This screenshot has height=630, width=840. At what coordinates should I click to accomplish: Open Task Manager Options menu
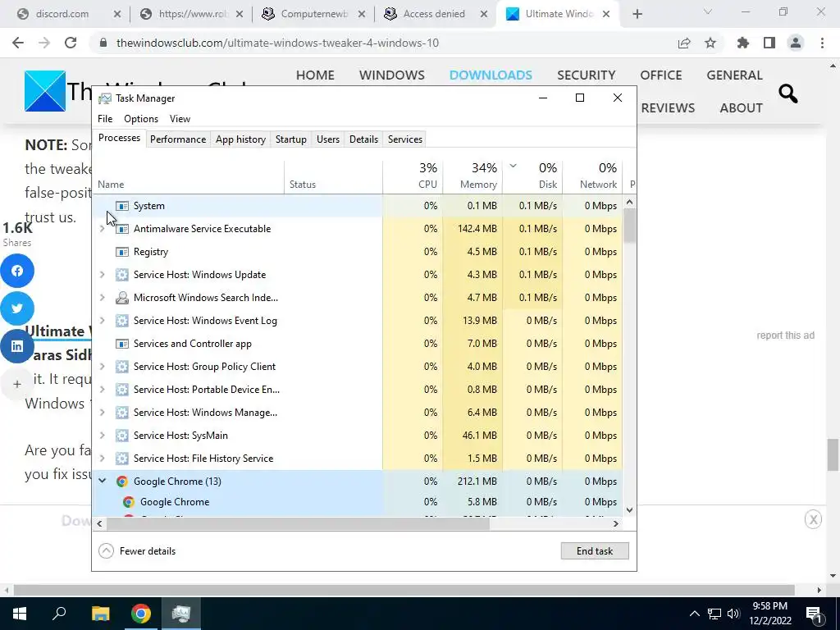click(141, 119)
